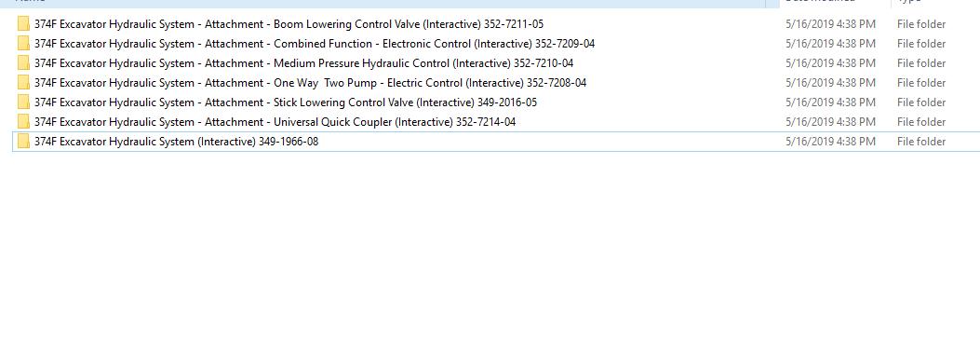The height and width of the screenshot is (355, 980).
Task: Click the modified date of the One Way Two Pump folder
Action: 830,83
